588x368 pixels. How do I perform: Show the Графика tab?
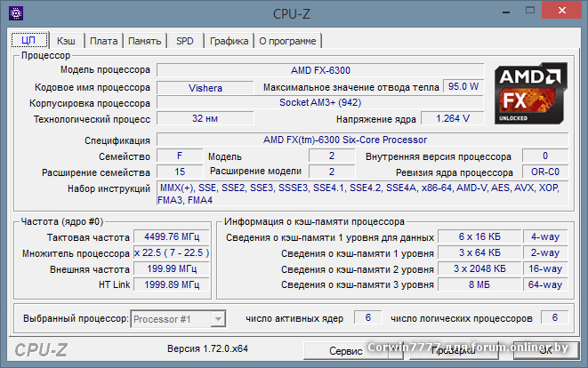tap(229, 41)
